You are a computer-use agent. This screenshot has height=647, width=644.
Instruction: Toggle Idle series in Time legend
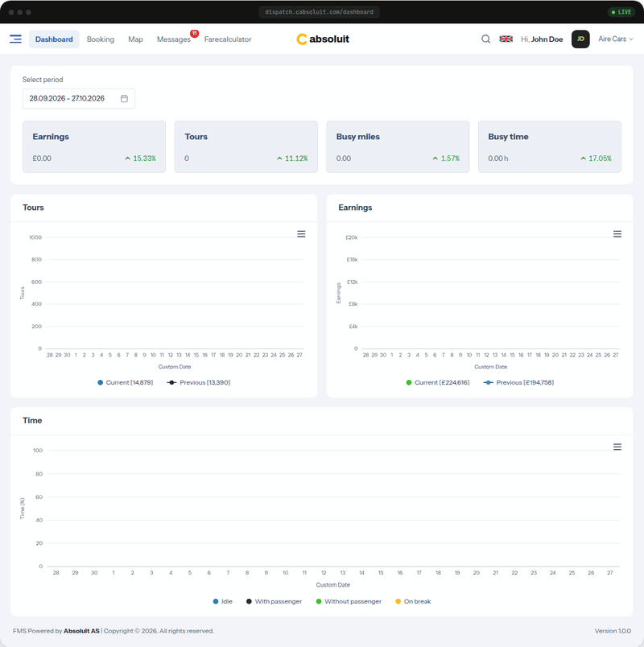pos(222,601)
